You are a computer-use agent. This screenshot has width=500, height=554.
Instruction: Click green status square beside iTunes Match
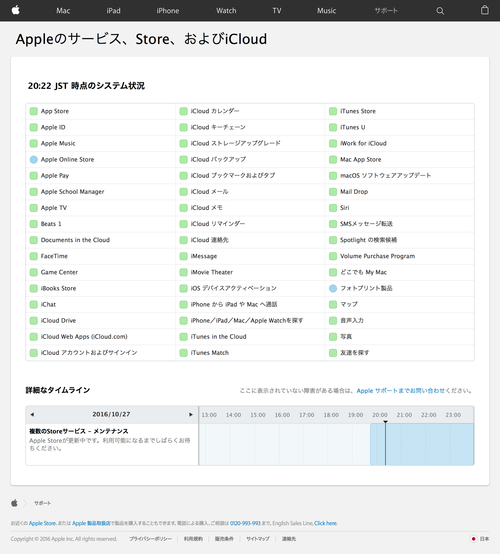[183, 353]
